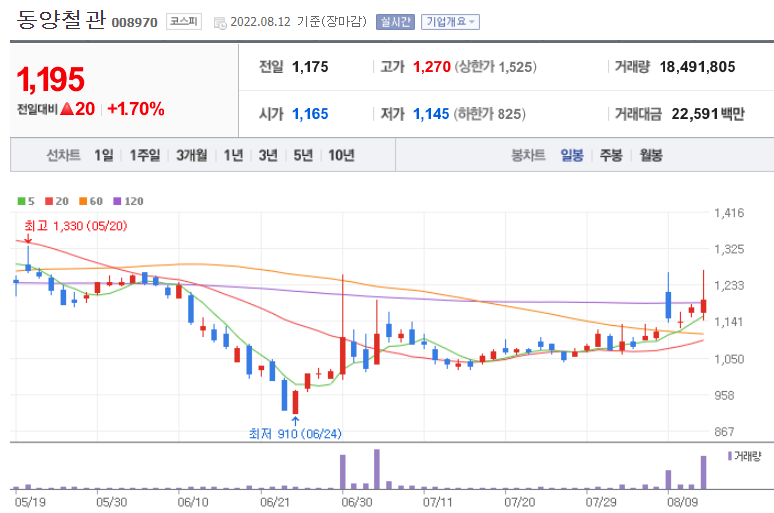This screenshot has width=774, height=513.
Task: Click the purple 120-day moving average swatch
Action: pyautogui.click(x=117, y=201)
